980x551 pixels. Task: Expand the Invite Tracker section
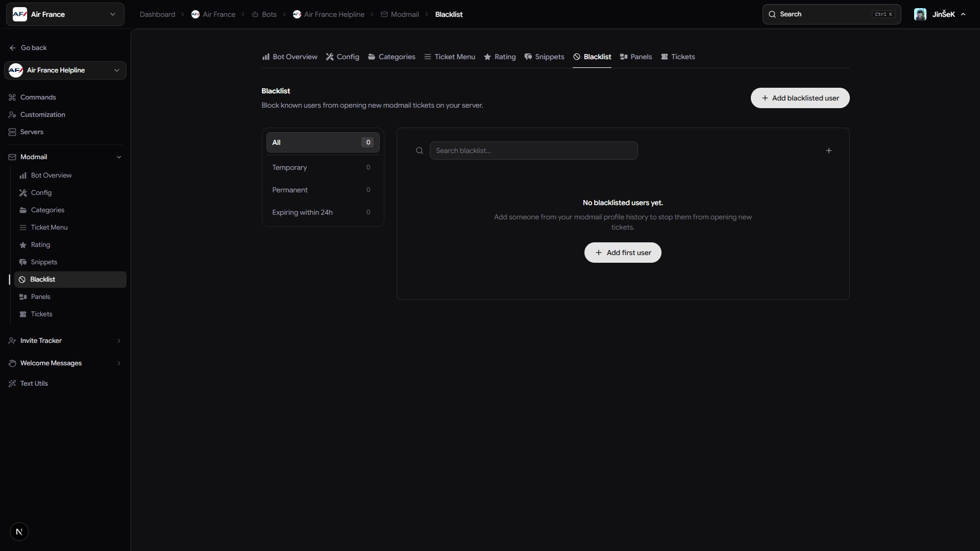pyautogui.click(x=65, y=341)
